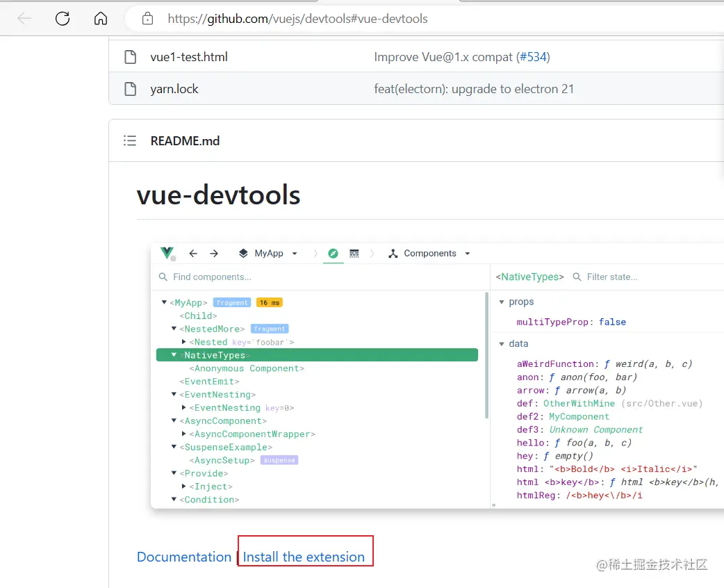Collapse the data section
The width and height of the screenshot is (724, 588).
click(x=502, y=343)
